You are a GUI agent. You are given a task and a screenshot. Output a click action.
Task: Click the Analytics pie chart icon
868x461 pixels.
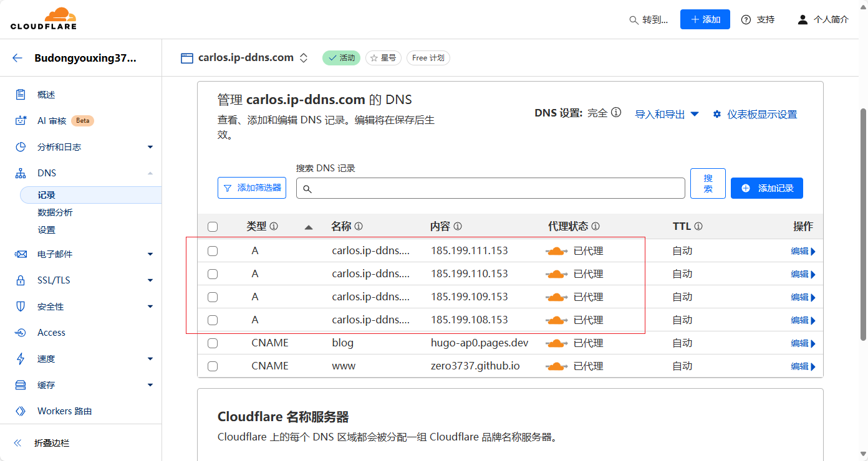coord(21,147)
